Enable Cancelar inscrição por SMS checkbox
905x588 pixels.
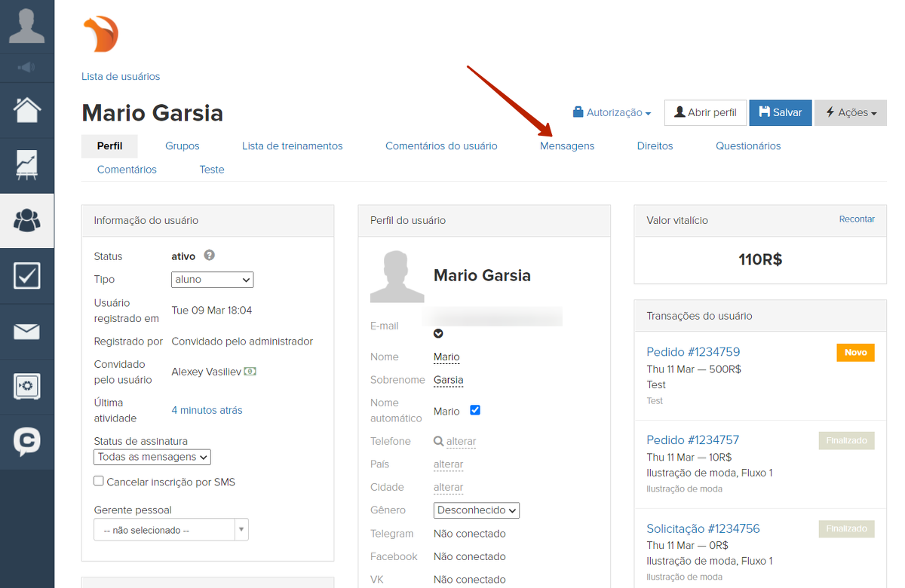click(99, 481)
